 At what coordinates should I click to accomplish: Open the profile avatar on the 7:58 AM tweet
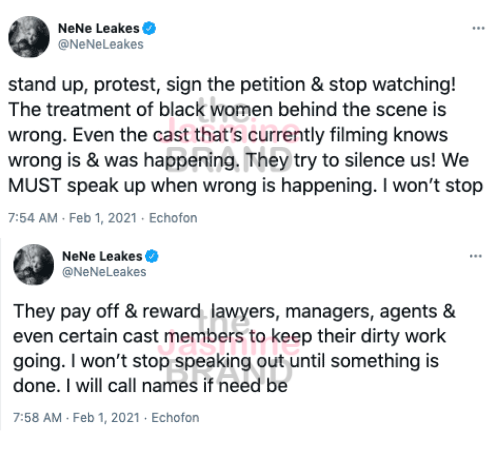(33, 264)
